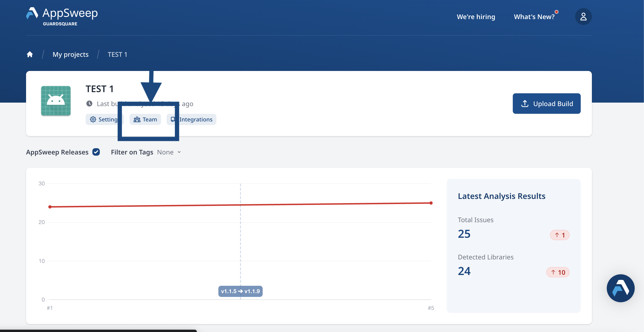The height and width of the screenshot is (332, 644).
Task: Open the Team page
Action: coord(145,120)
